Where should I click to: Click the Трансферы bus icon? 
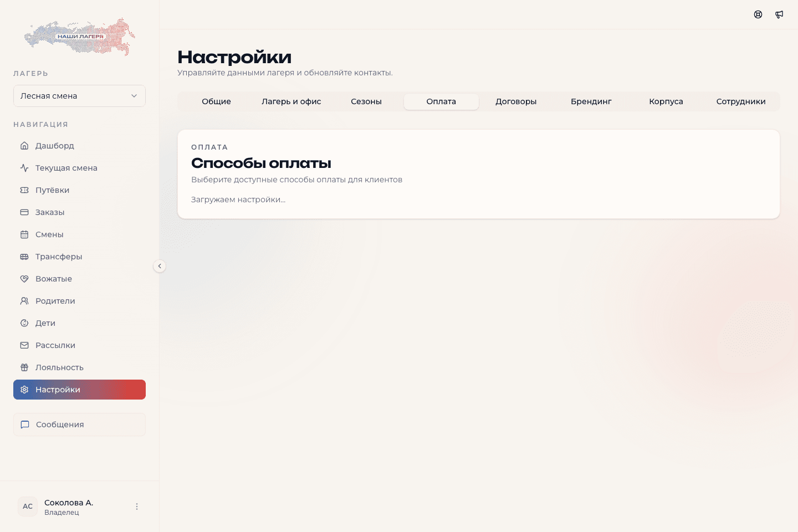tap(24, 257)
